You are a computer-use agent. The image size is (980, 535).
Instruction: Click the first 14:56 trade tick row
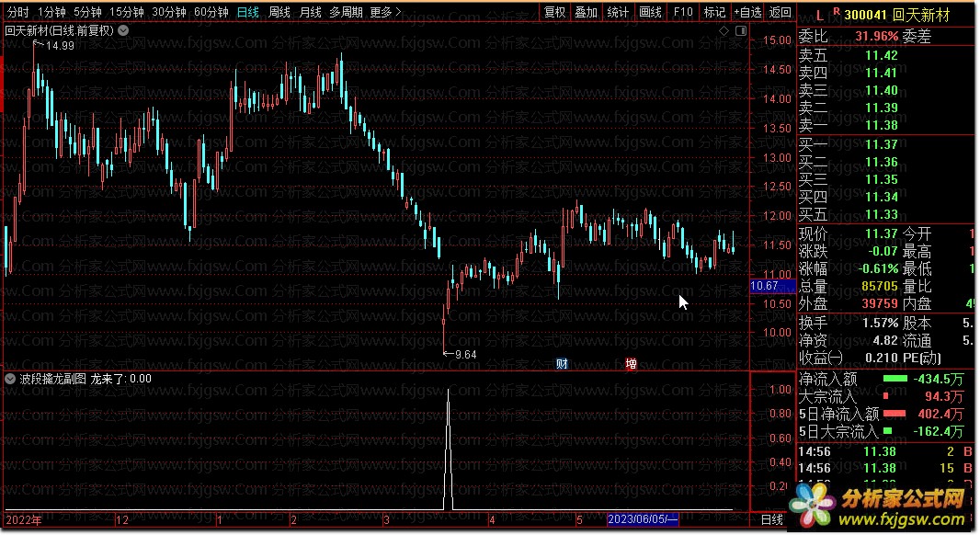885,451
